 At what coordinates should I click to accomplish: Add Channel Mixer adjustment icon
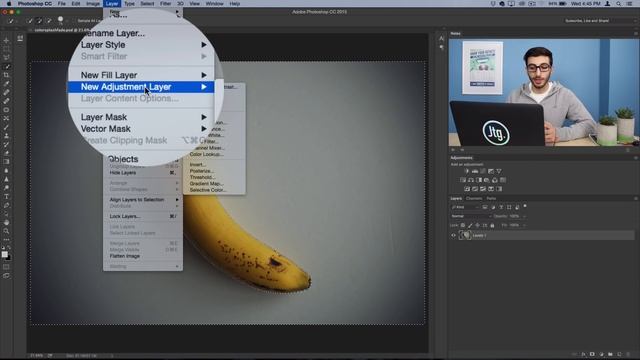495,180
